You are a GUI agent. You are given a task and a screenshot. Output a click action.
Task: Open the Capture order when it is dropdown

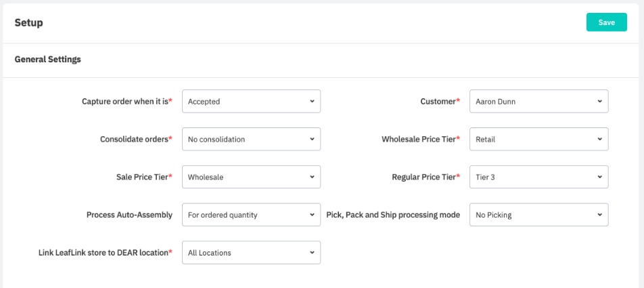[251, 102]
